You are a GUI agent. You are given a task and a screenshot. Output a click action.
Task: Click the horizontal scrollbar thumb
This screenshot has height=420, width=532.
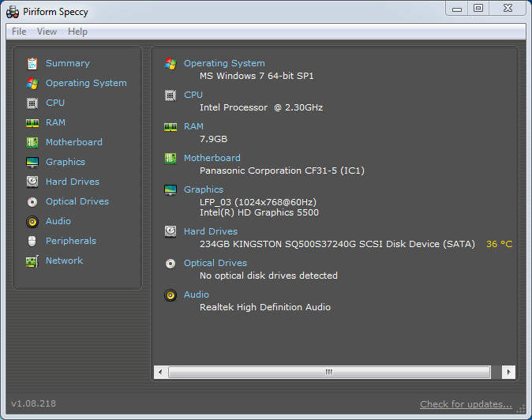329,372
